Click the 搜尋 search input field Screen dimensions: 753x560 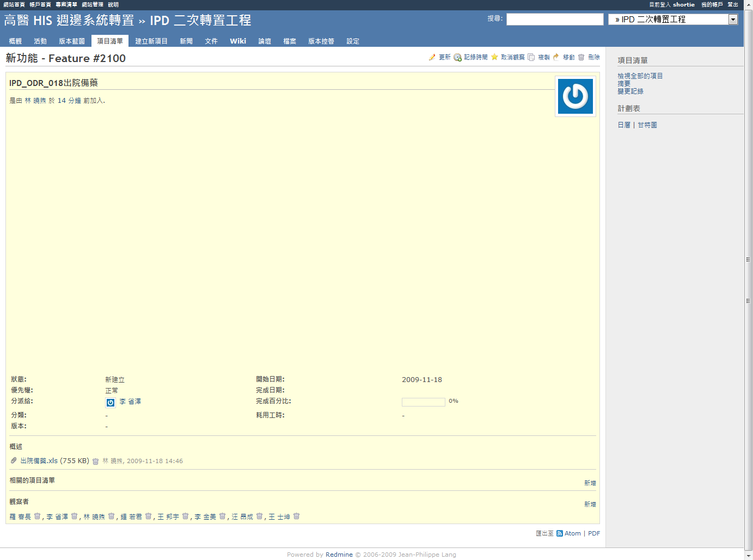[554, 20]
